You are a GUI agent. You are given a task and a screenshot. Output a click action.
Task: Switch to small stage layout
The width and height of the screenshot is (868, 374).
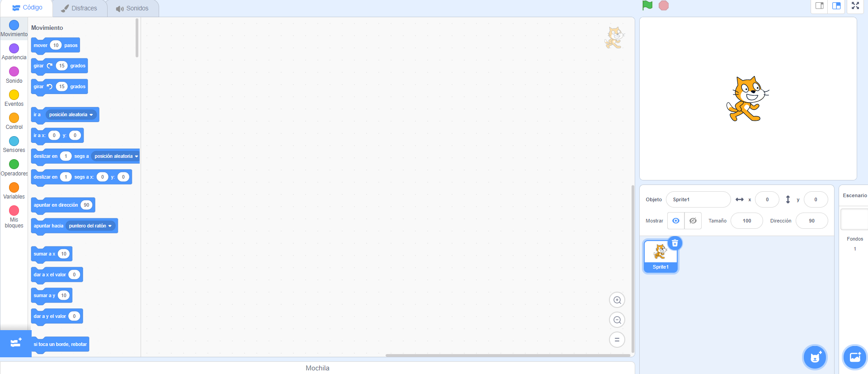(819, 6)
